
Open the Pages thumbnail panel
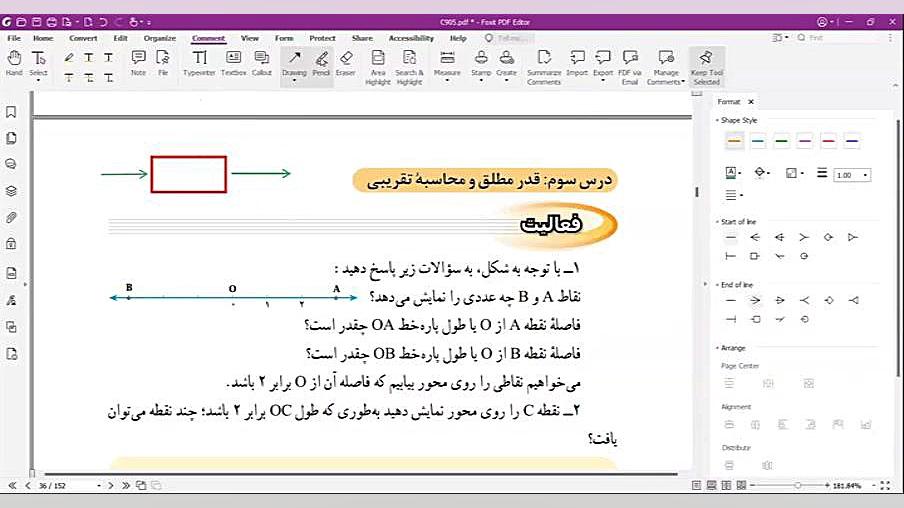tap(11, 138)
